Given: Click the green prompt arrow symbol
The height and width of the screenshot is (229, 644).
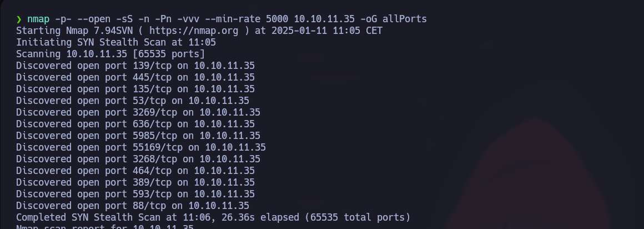Looking at the screenshot, I should tap(19, 19).
